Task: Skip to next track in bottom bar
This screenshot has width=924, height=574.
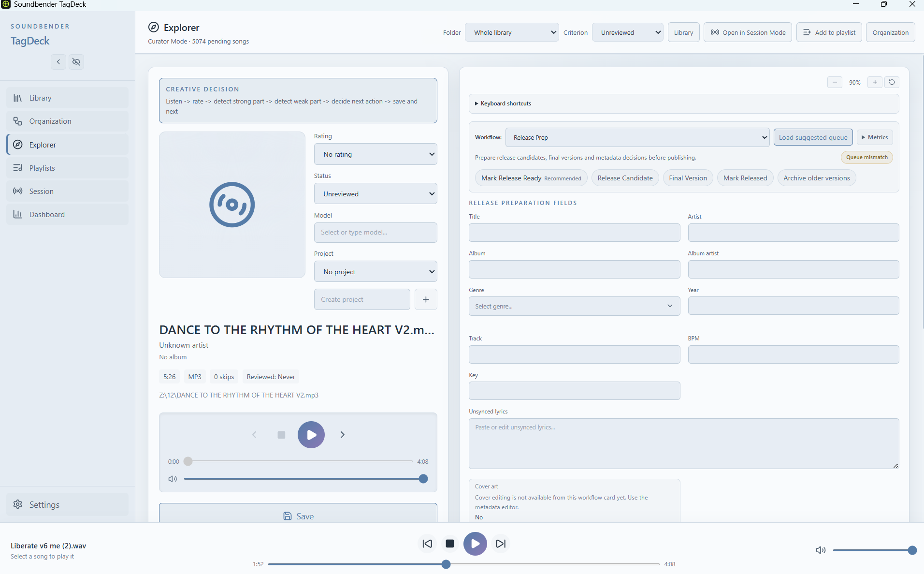Action: click(x=501, y=544)
